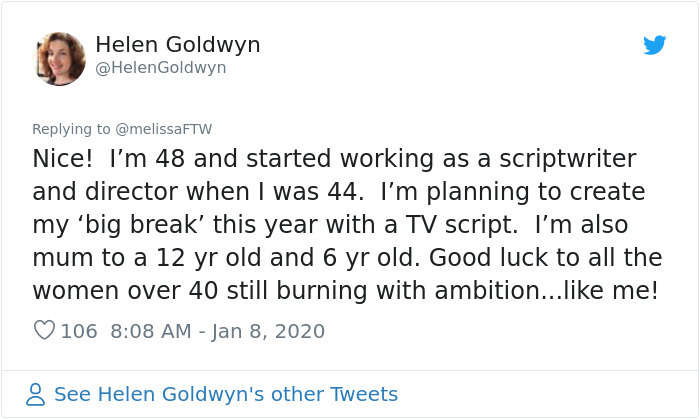Screen dimensions: 700x419
Task: Click the Twitter bird logo icon
Action: [654, 46]
